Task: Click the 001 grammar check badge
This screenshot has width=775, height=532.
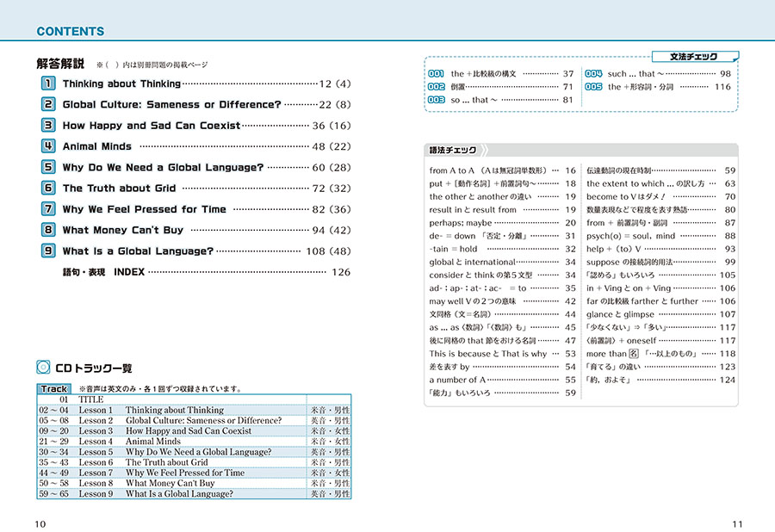Action: coord(436,74)
